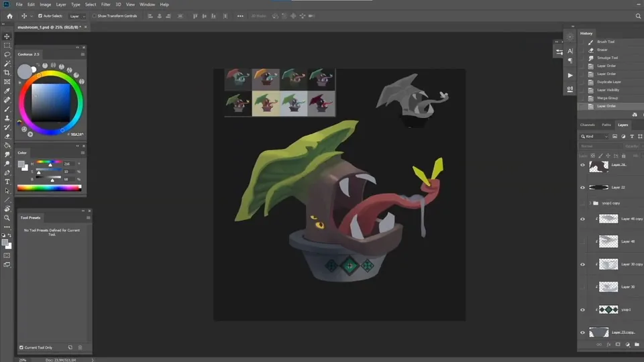This screenshot has height=362, width=644.
Task: Open Edit Toolbar three-dots icon
Action: pyautogui.click(x=7, y=227)
